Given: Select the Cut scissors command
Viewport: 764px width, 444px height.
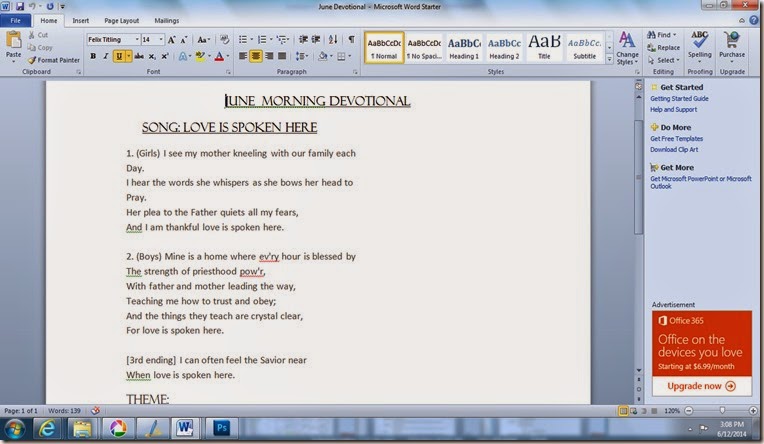Looking at the screenshot, I should click(x=38, y=35).
